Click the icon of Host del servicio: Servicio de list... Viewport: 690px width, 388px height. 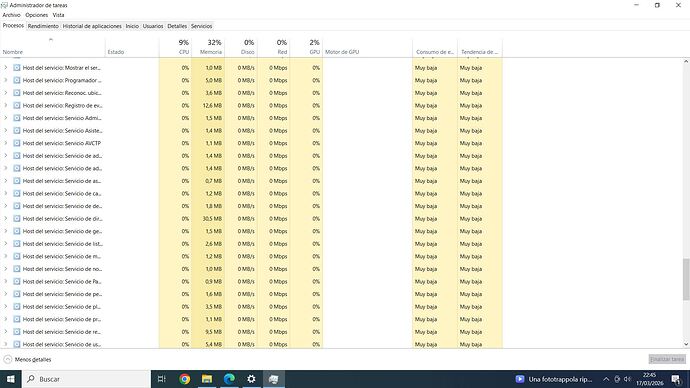point(17,244)
